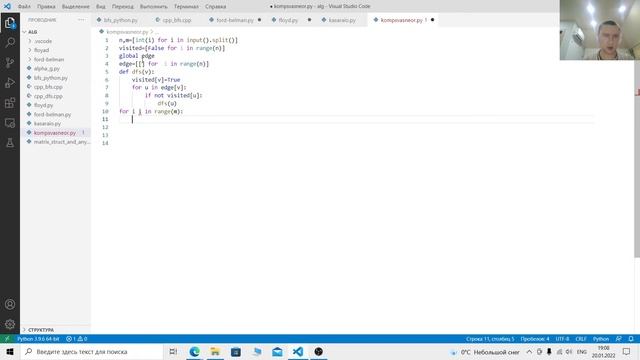Viewport: 640px width, 360px height.
Task: Open Task View on the taskbar
Action: click(x=173, y=351)
